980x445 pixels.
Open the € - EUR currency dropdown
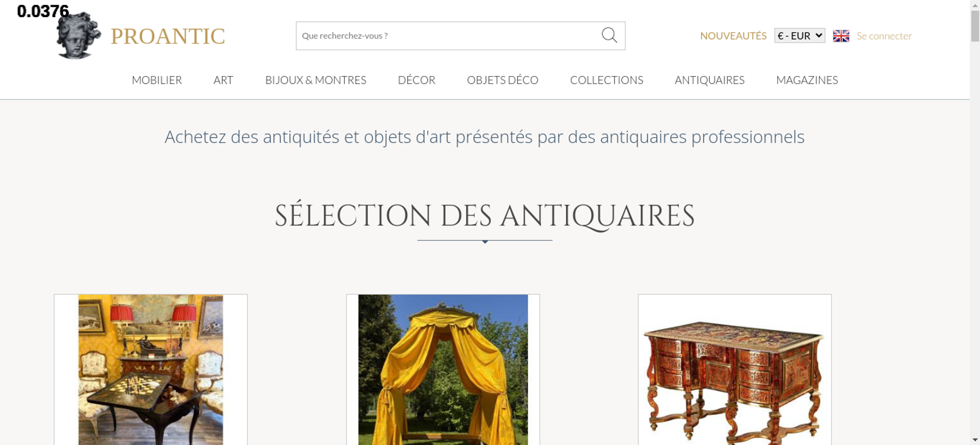pos(800,36)
